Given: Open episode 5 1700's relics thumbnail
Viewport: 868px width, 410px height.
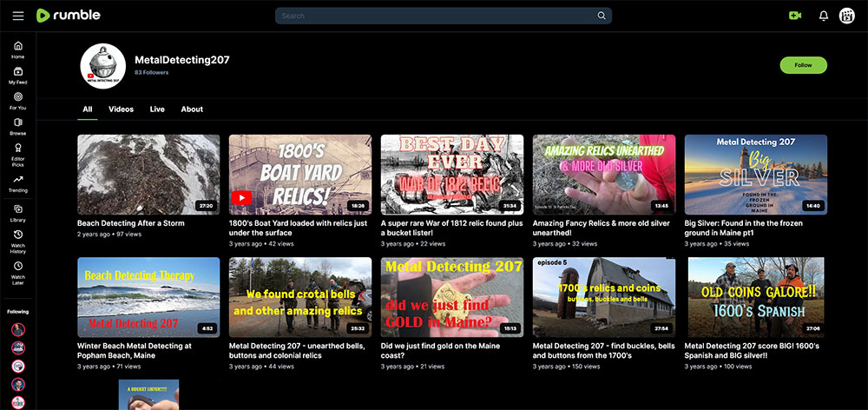Looking at the screenshot, I should click(604, 297).
